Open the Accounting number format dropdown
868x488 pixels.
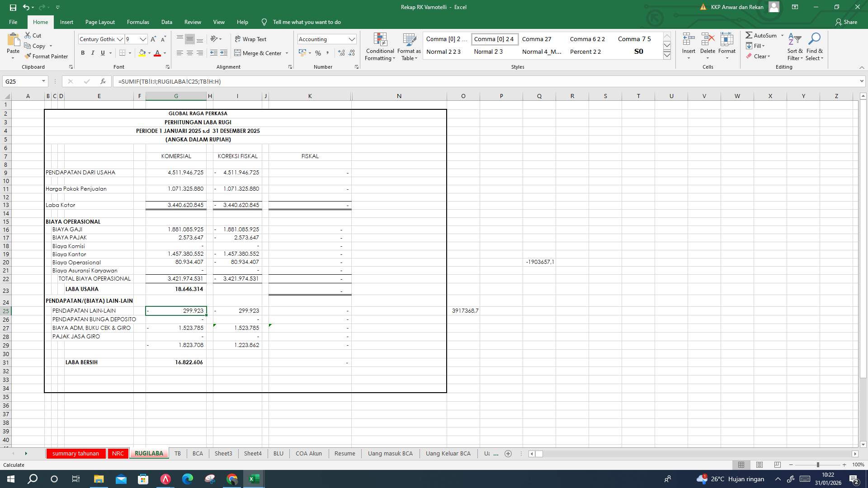pyautogui.click(x=352, y=39)
